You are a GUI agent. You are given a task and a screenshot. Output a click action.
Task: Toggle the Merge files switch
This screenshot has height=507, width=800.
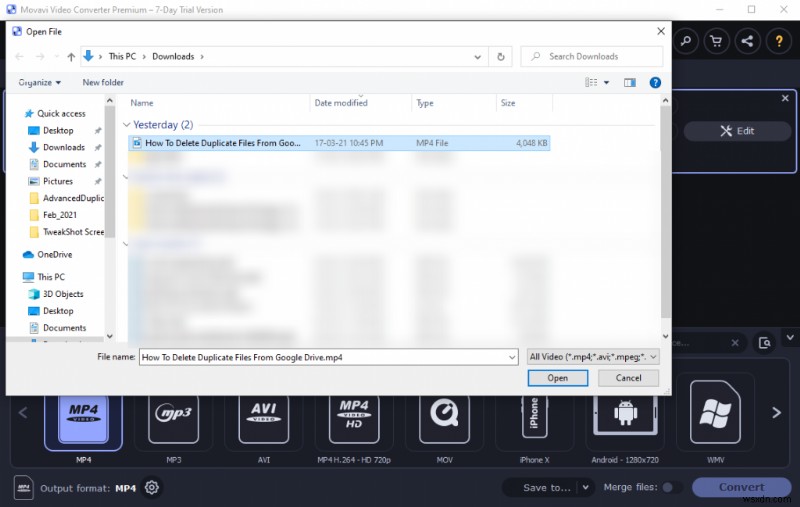point(671,488)
